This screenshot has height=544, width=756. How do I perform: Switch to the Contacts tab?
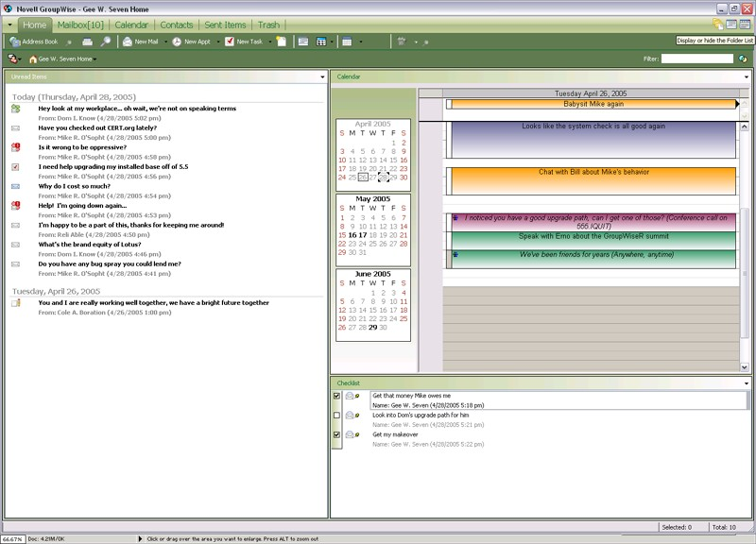pyautogui.click(x=177, y=25)
